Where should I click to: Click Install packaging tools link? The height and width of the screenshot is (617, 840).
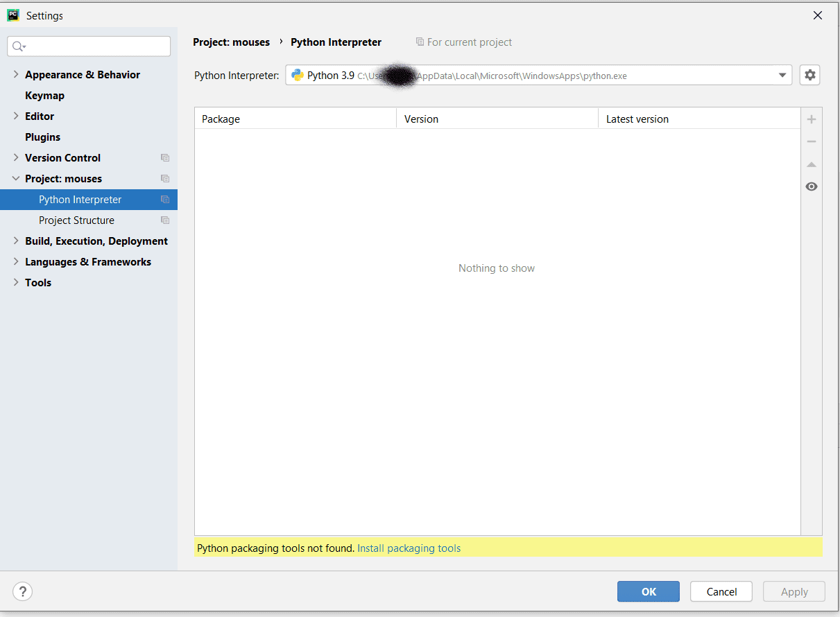click(x=409, y=548)
